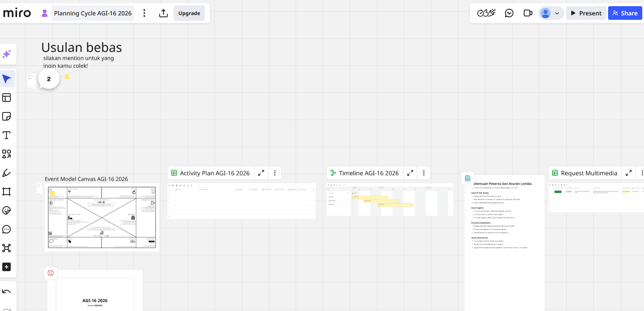Select the Text tool
The width and height of the screenshot is (644, 311).
tap(7, 135)
